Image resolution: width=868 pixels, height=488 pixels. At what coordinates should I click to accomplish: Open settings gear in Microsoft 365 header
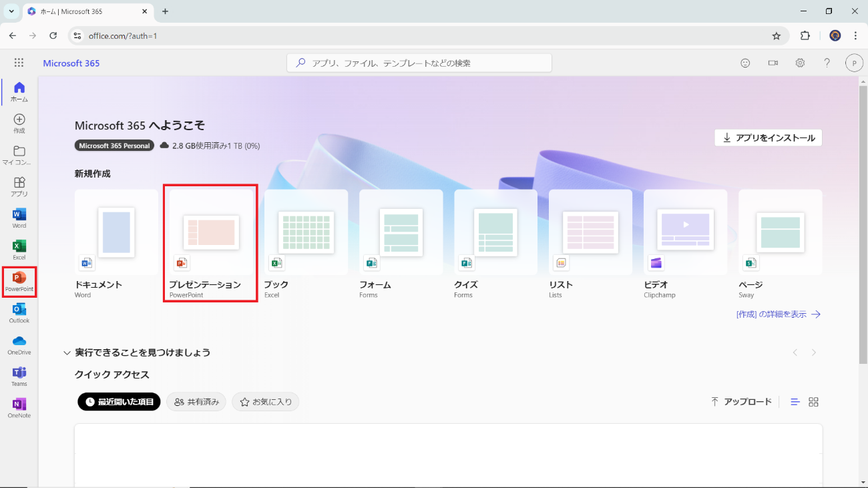click(800, 63)
